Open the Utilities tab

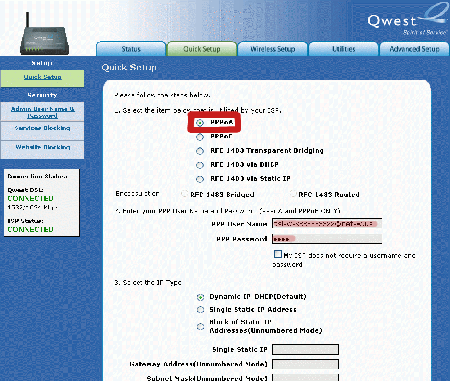(x=343, y=49)
